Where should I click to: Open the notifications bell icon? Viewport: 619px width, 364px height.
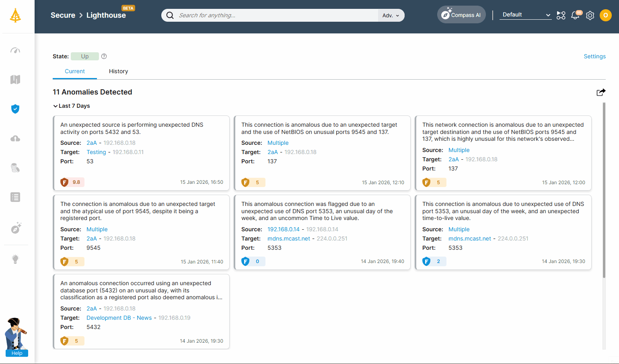(x=575, y=15)
